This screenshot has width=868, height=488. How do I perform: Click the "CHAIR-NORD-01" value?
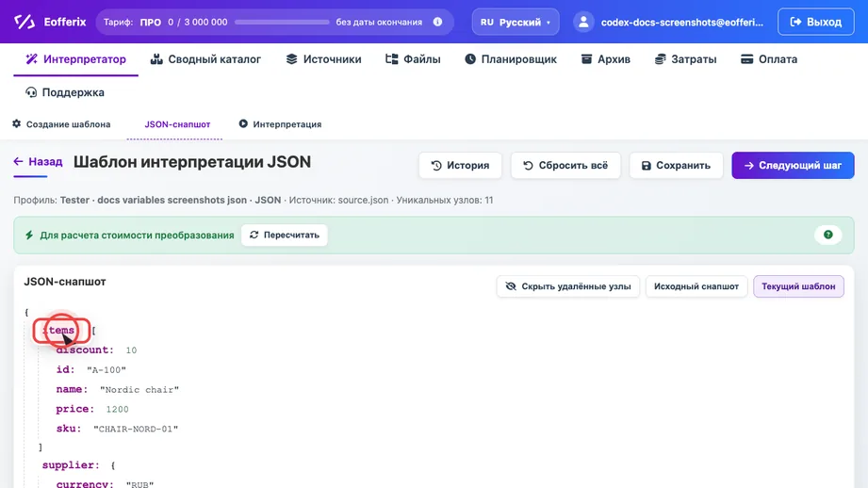click(136, 429)
